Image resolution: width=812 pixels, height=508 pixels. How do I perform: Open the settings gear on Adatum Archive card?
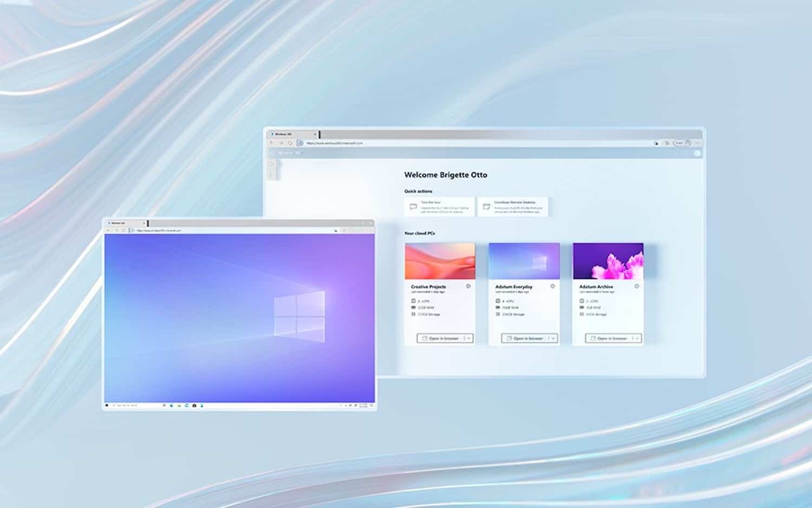pyautogui.click(x=636, y=286)
